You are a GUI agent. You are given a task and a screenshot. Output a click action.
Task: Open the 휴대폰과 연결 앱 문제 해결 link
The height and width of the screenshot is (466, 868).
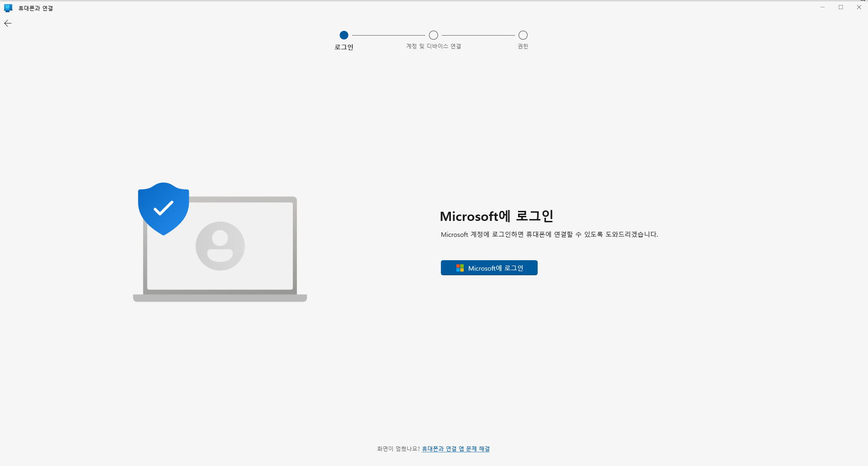pos(455,449)
